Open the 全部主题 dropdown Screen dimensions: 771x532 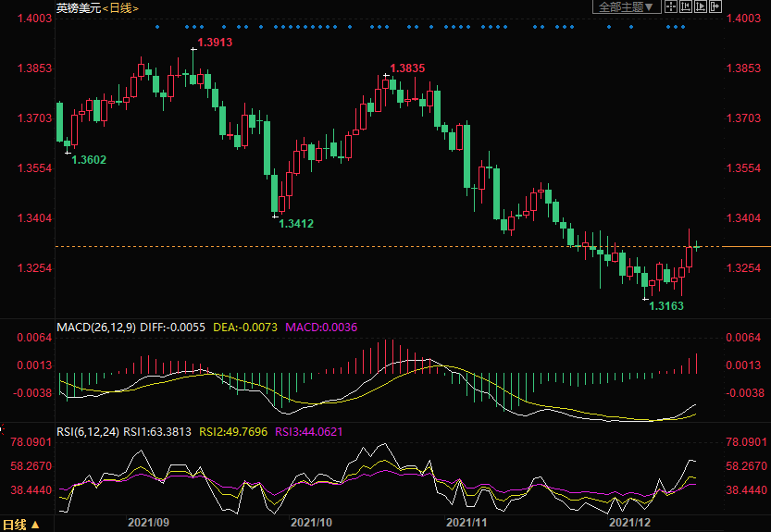[627, 6]
